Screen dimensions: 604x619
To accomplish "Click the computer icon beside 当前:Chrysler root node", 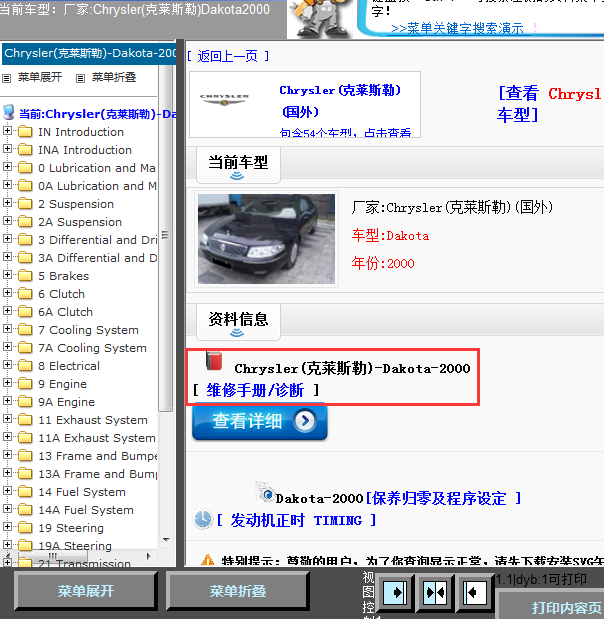I will pyautogui.click(x=9, y=113).
